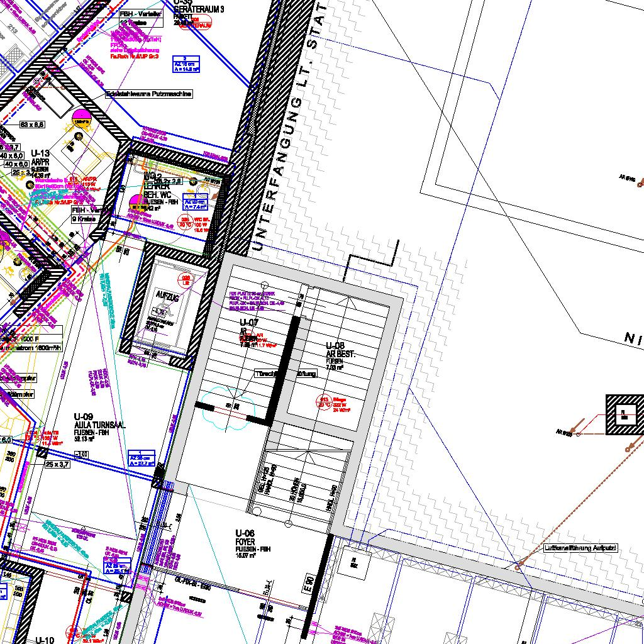Viewport: 644px width, 644px height.
Task: Select the U-06 FOYER room label
Action: [250, 542]
